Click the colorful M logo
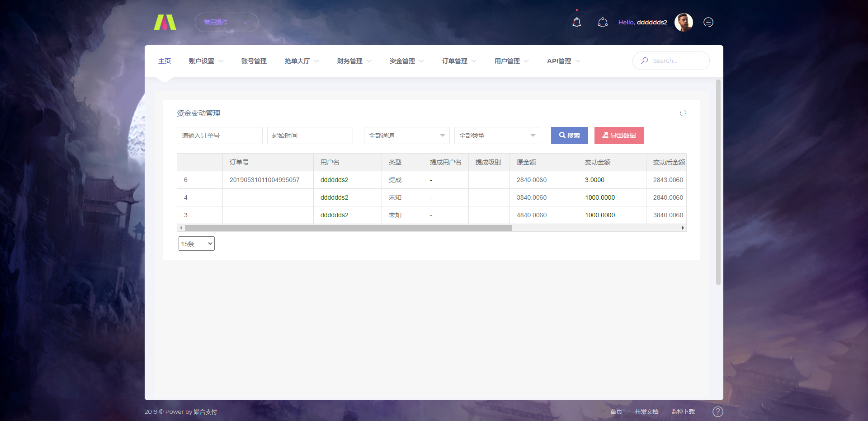The image size is (868, 421). click(x=165, y=22)
